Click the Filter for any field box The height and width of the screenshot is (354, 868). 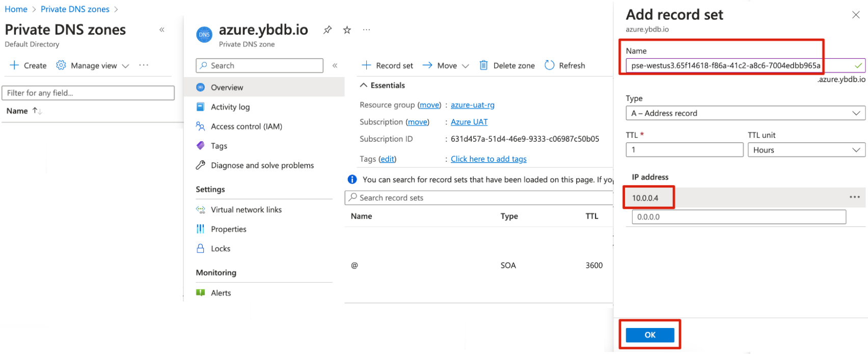click(x=88, y=93)
